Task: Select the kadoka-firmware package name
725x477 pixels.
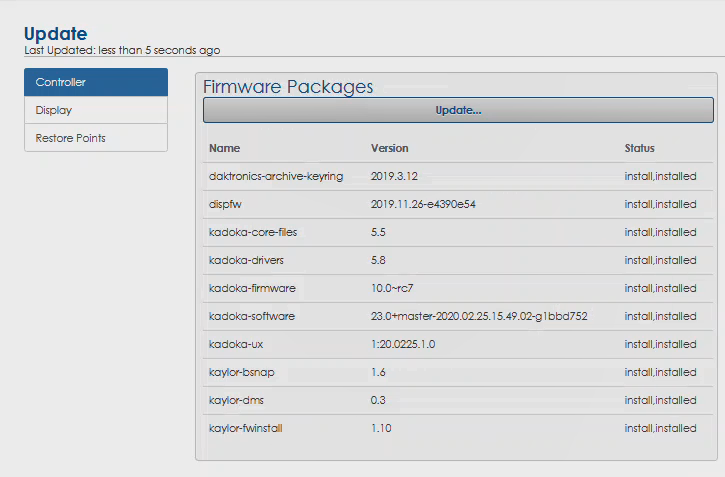Action: 252,288
